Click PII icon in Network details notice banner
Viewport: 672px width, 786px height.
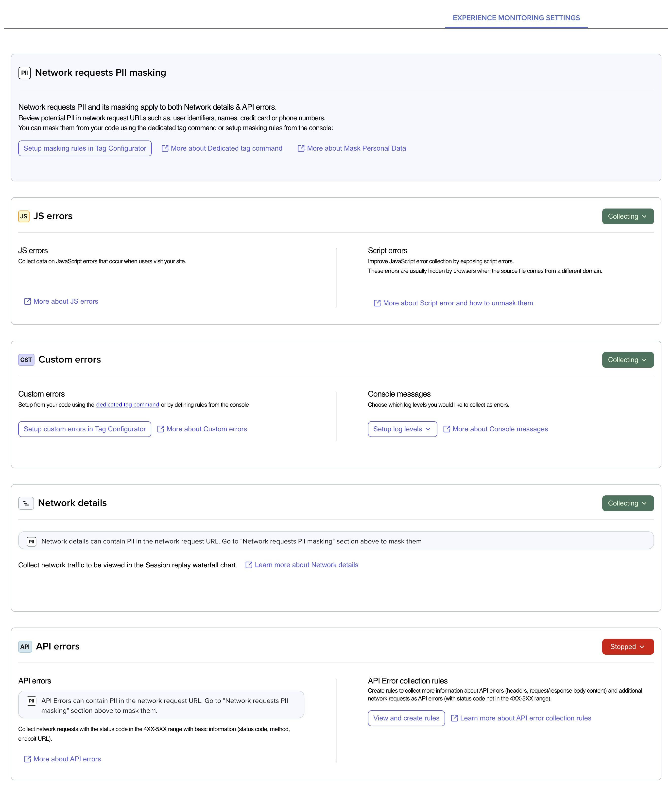[x=32, y=542]
